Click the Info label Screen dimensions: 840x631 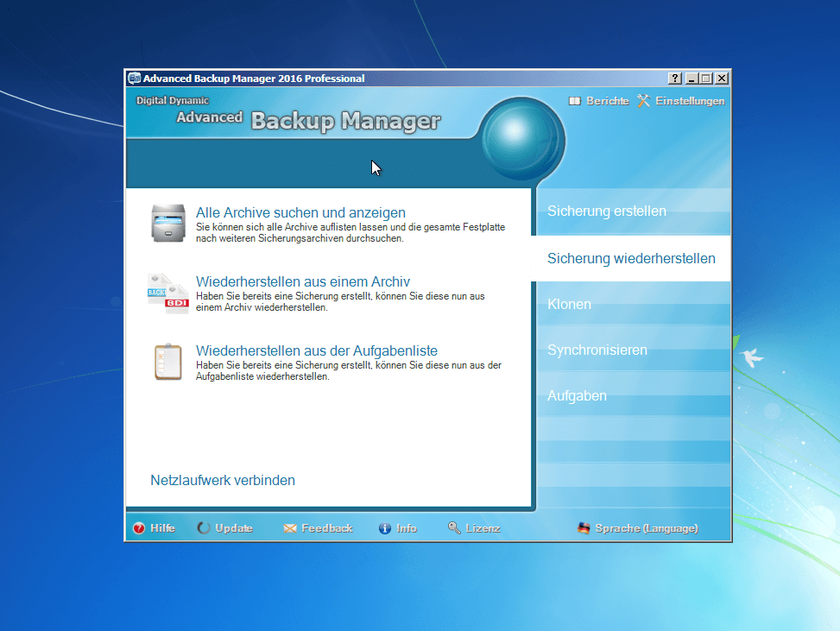(x=407, y=528)
